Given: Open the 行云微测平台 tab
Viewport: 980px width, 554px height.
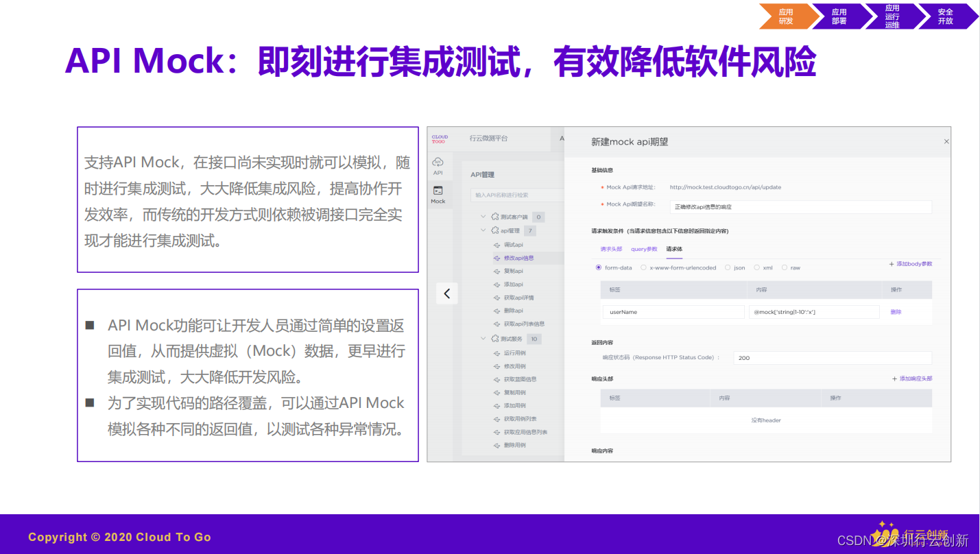Looking at the screenshot, I should (x=488, y=138).
